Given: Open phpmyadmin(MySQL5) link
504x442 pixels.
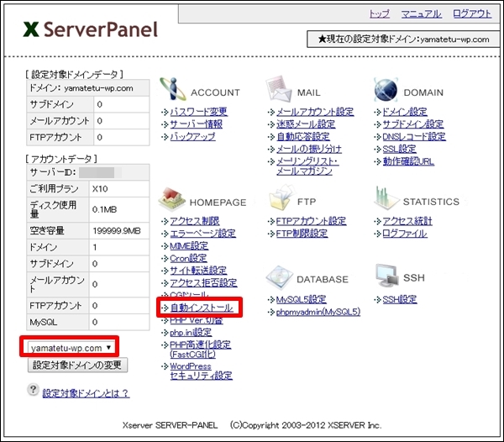Looking at the screenshot, I should (x=318, y=312).
